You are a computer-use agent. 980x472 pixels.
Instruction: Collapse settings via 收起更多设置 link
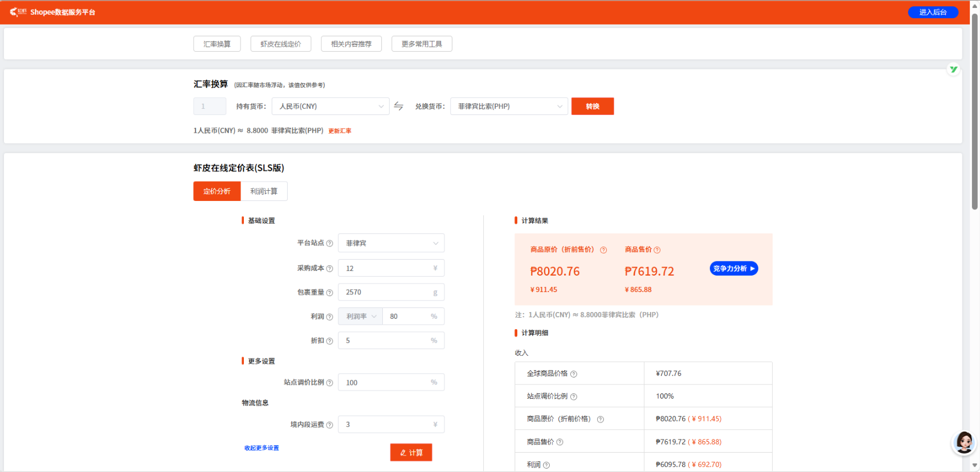pyautogui.click(x=262, y=448)
